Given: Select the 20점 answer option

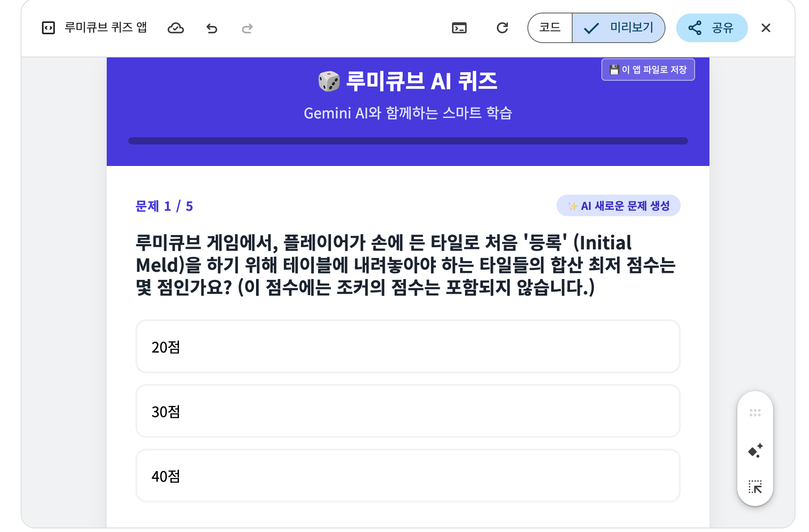Looking at the screenshot, I should pyautogui.click(x=408, y=346).
